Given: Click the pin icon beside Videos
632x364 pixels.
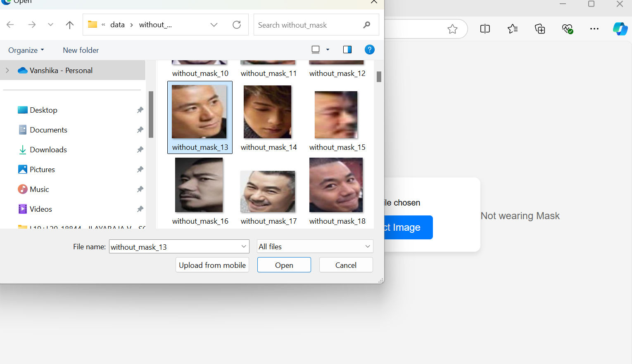Looking at the screenshot, I should tap(140, 209).
